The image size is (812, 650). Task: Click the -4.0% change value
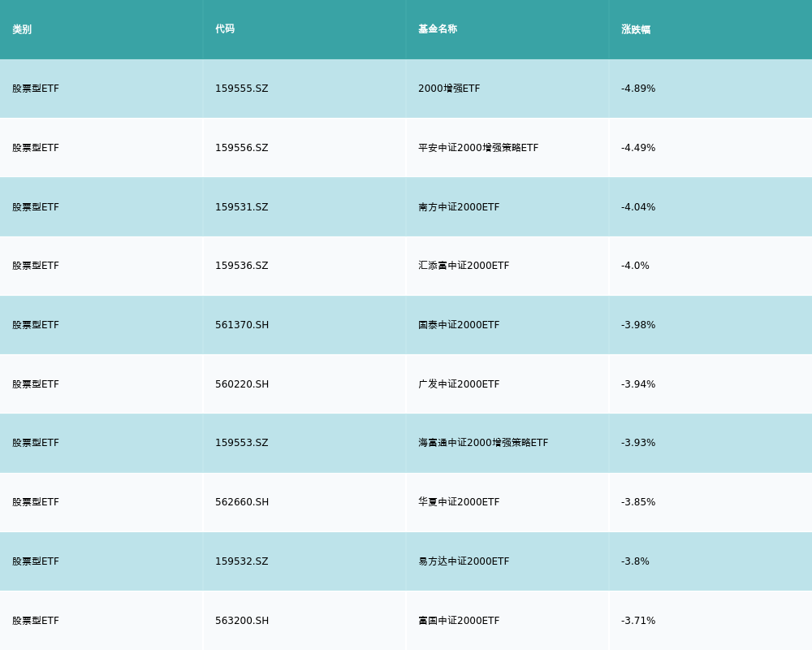pos(635,266)
